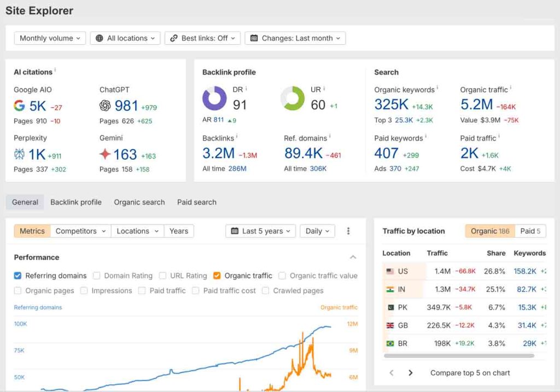Viewport: 560px width, 392px height.
Task: Click the Domain Rating donut chart
Action: click(214, 99)
